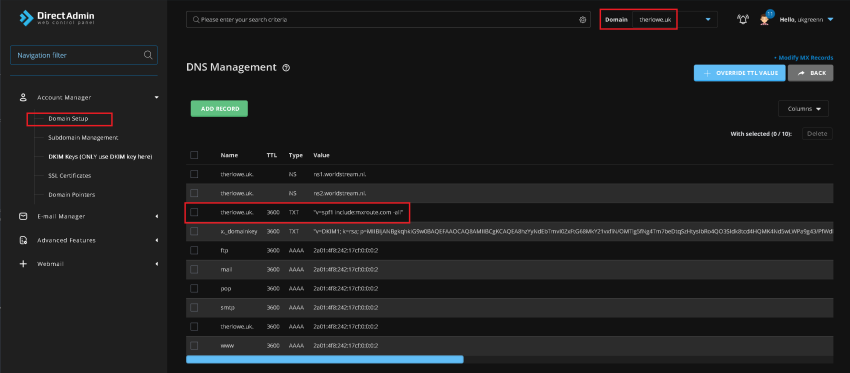Click the Delete selected button
The height and width of the screenshot is (373, 850).
[817, 133]
